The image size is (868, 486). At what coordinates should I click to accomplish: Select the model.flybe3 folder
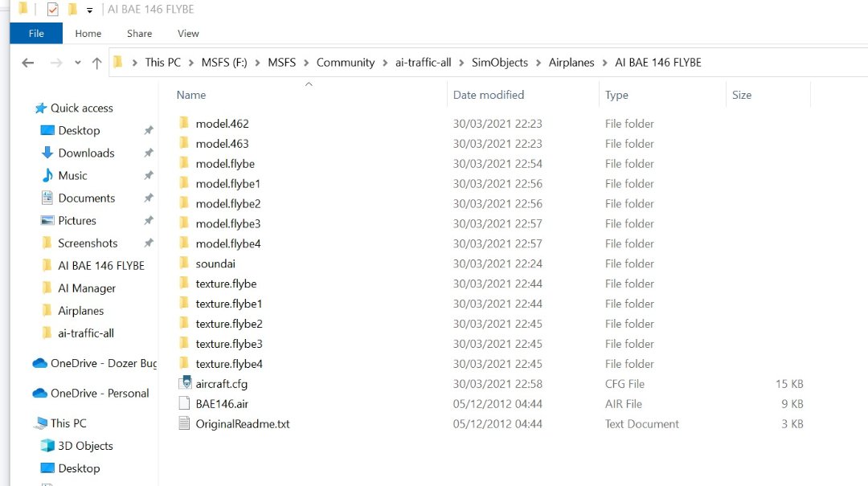click(228, 223)
